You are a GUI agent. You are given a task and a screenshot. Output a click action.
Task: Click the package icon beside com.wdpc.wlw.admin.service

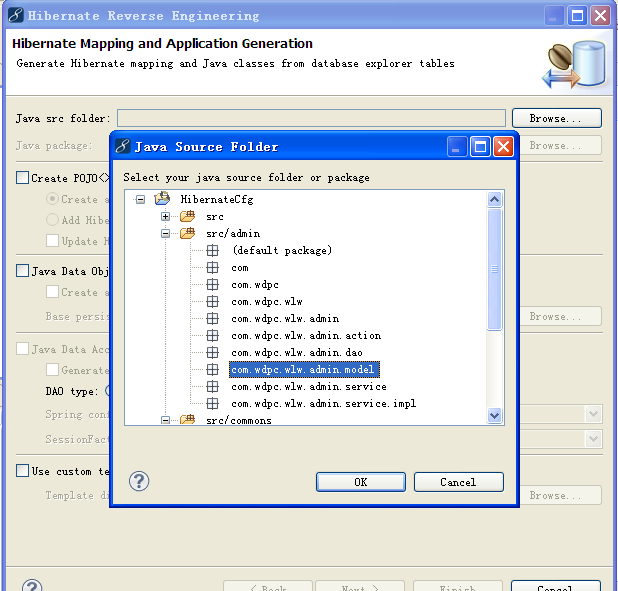point(212,386)
